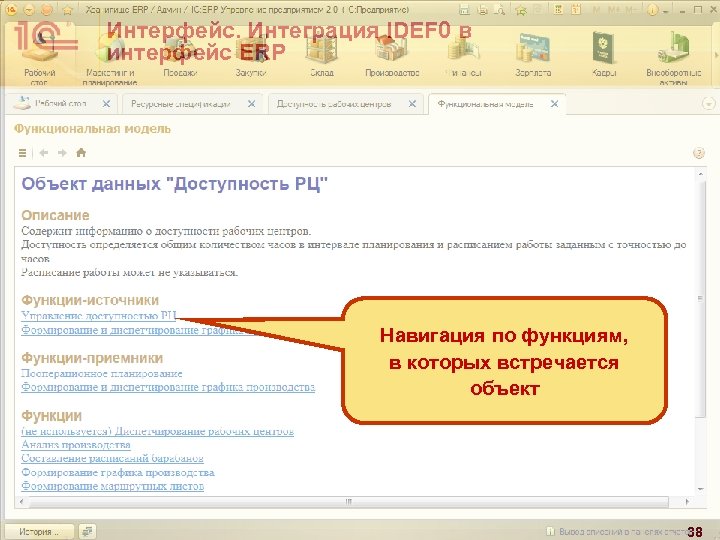The width and height of the screenshot is (720, 540).
Task: Open the Рабочий стол section
Action: pyautogui.click(x=39, y=57)
